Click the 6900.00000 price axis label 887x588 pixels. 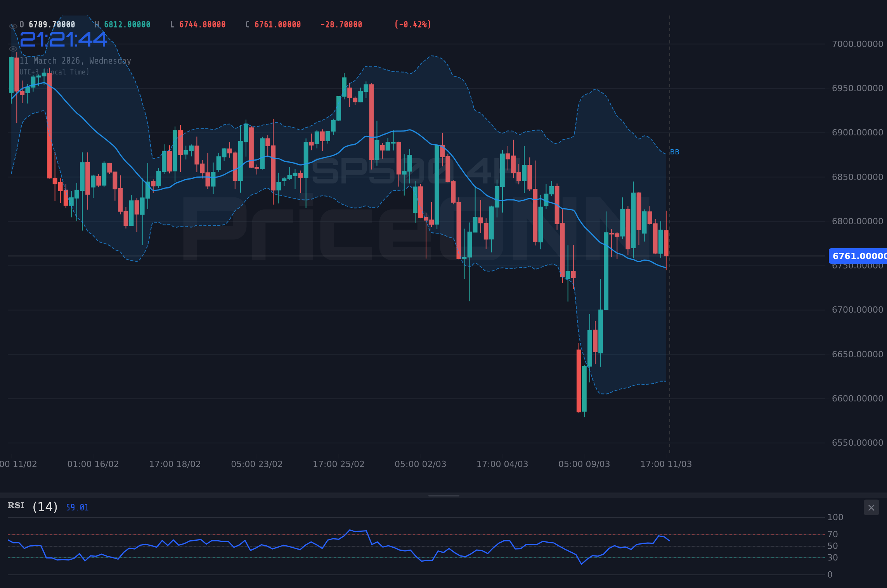pos(858,132)
